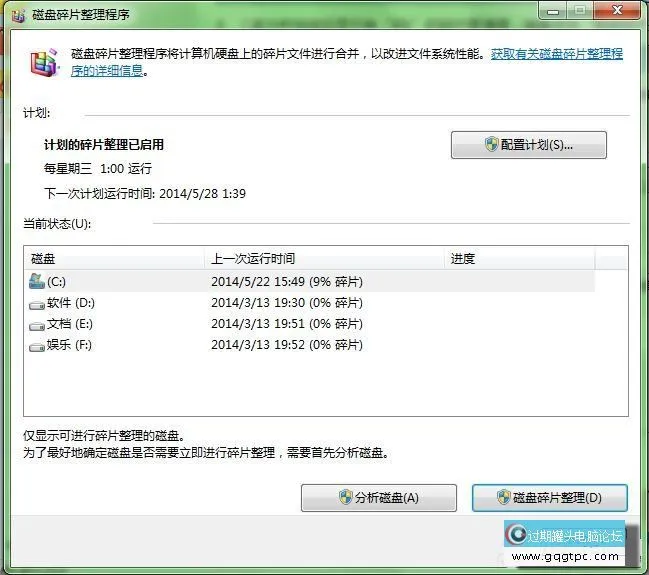The width and height of the screenshot is (649, 575).
Task: Click the 软件 (D:) drive icon
Action: 38,303
